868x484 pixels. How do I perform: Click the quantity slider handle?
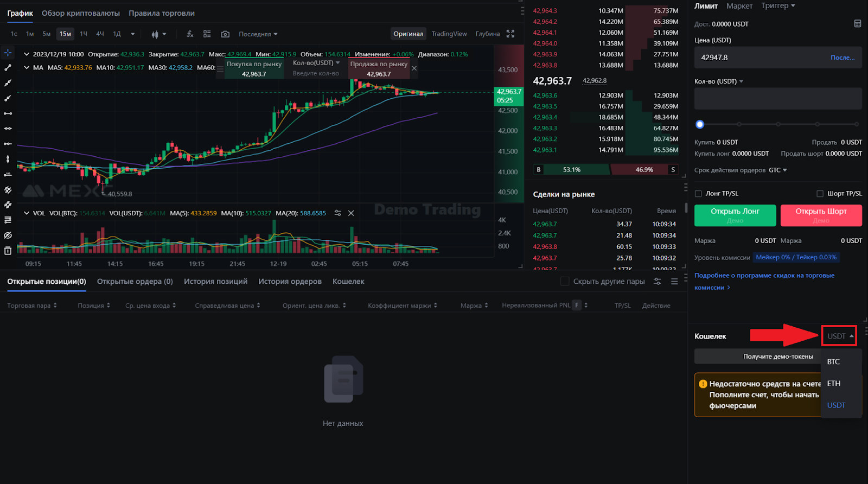pyautogui.click(x=700, y=124)
